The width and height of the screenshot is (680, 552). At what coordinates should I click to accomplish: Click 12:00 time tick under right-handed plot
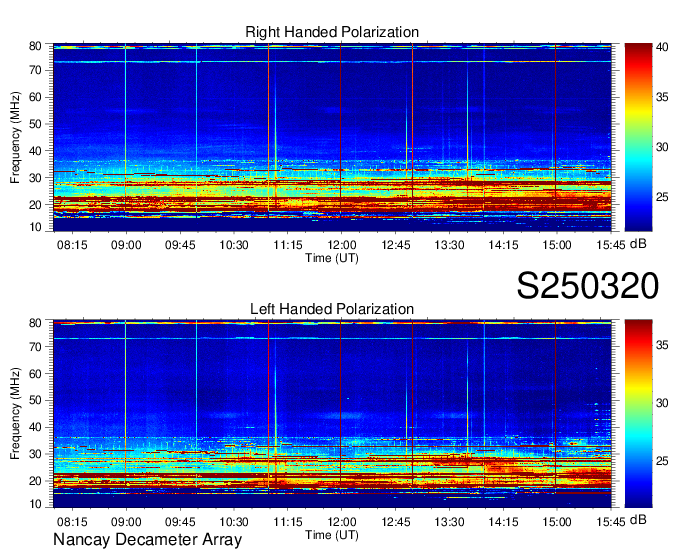pos(342,245)
